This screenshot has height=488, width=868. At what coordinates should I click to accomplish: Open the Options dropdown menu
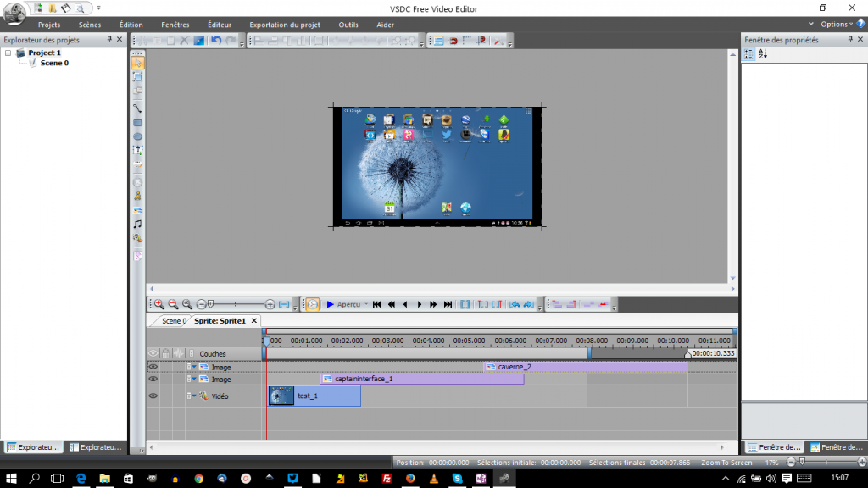[x=834, y=25]
